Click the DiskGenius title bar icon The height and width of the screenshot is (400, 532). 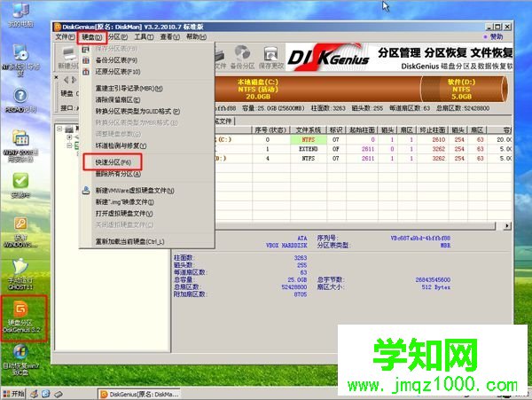(x=58, y=27)
